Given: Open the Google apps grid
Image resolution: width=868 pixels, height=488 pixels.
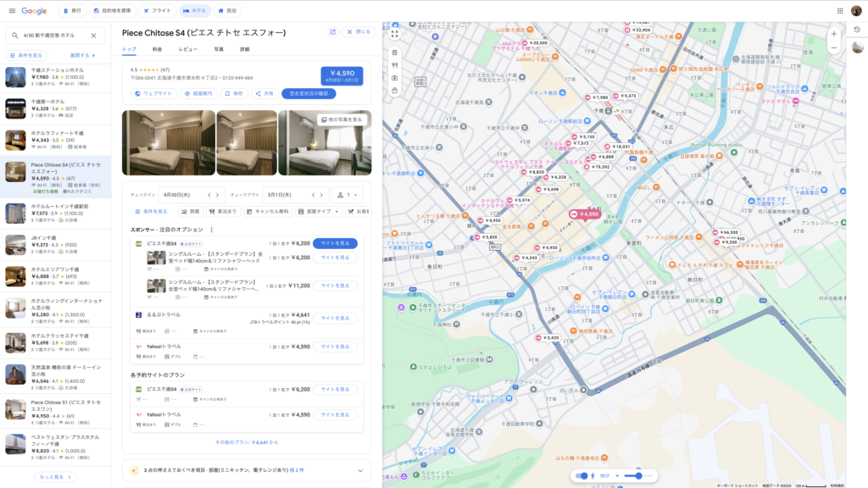Looking at the screenshot, I should [839, 11].
